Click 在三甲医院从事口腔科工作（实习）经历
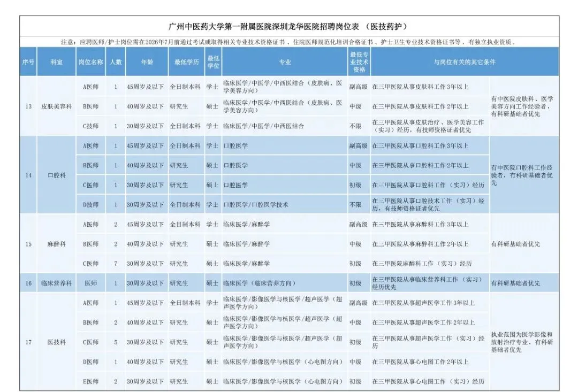Viewport: 578px width, 392px height. pyautogui.click(x=428, y=185)
